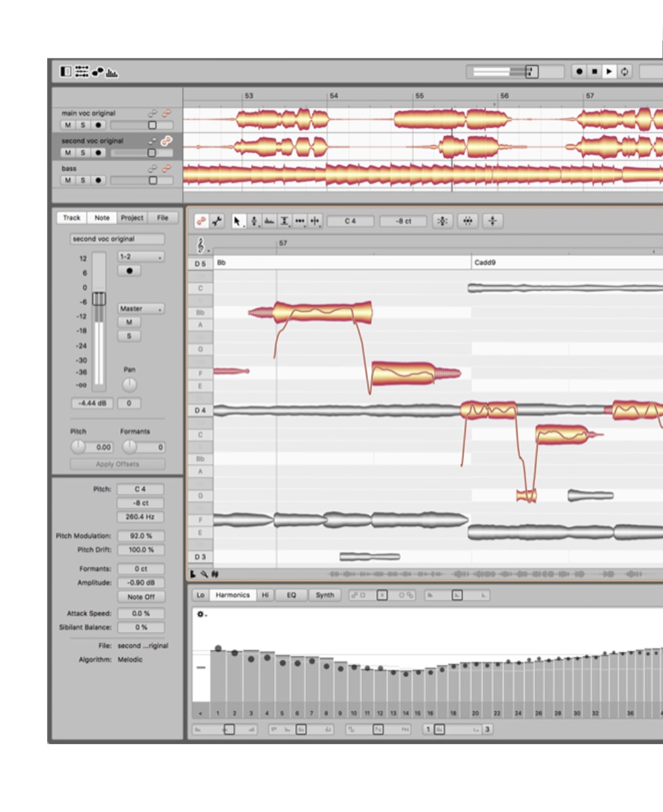This screenshot has width=663, height=812.
Task: Open the Lo tab in sound editor
Action: (200, 595)
